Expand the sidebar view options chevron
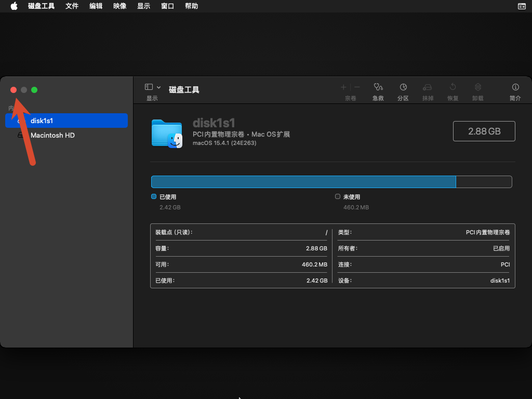The width and height of the screenshot is (532, 399). pos(158,87)
